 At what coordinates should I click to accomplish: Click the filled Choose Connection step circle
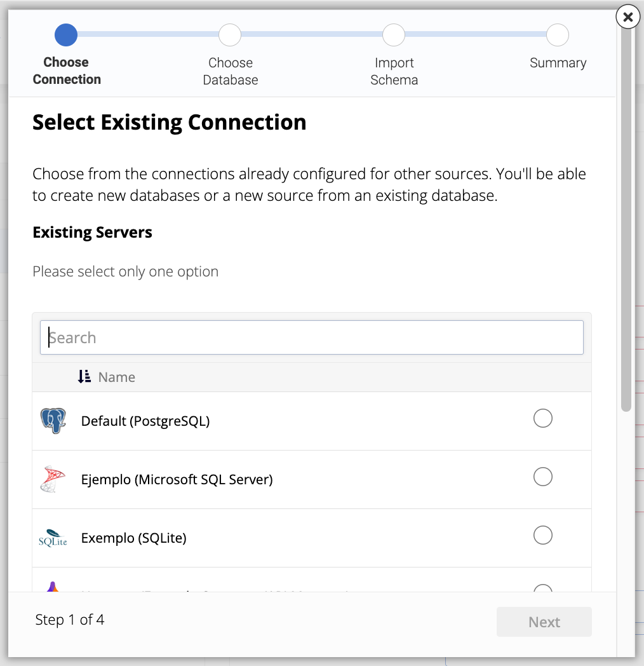tap(65, 35)
